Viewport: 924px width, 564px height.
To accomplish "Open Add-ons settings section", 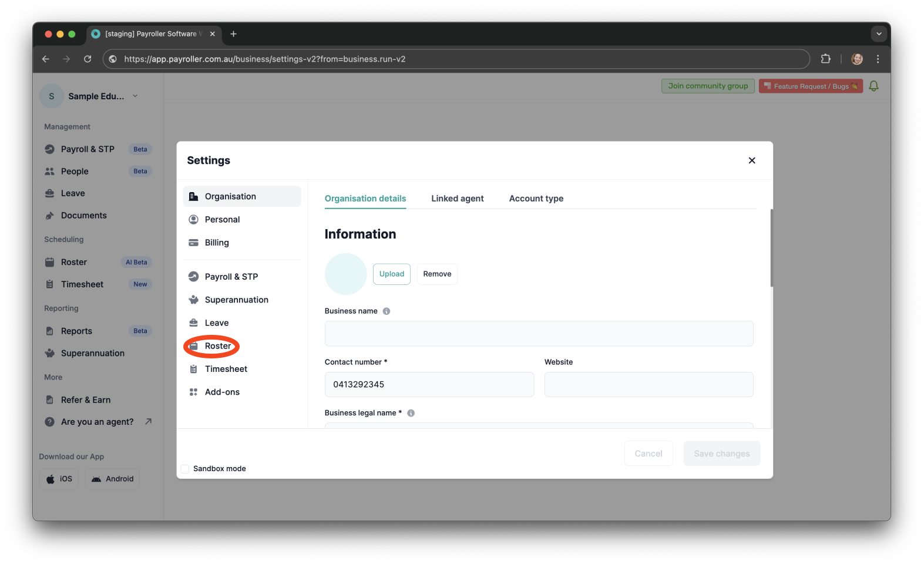I will click(242, 392).
